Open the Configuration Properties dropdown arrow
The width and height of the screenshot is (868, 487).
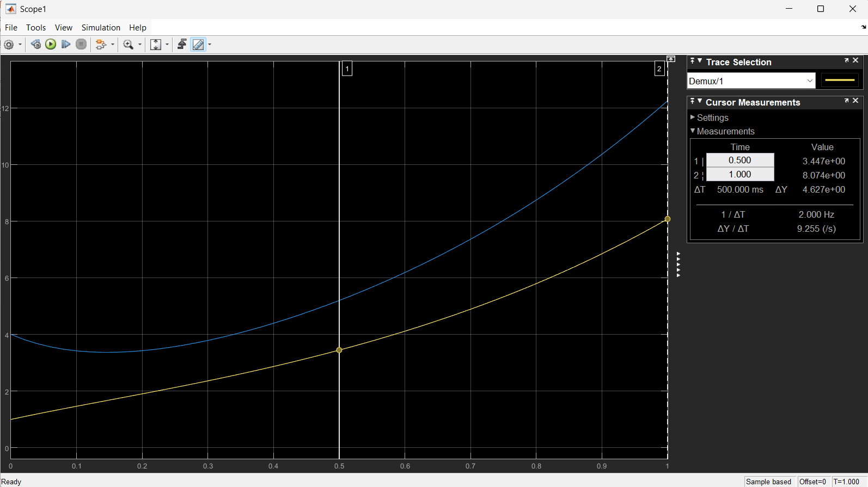tap(20, 45)
